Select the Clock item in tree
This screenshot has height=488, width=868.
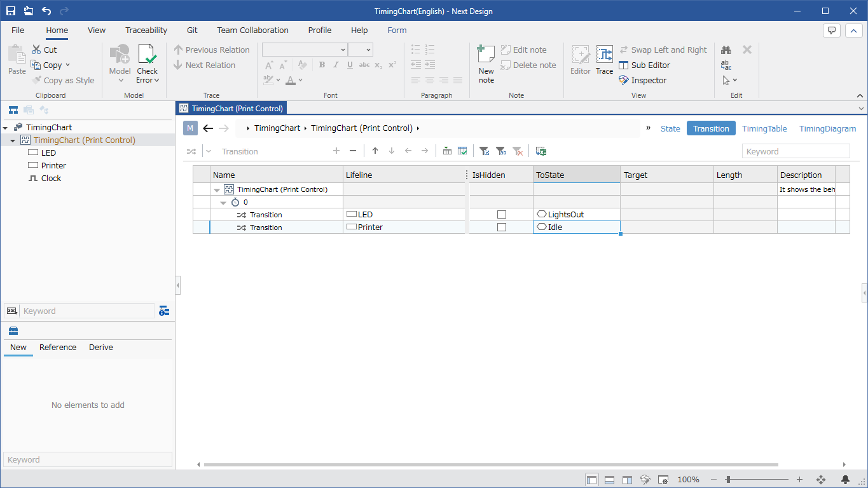(x=51, y=179)
